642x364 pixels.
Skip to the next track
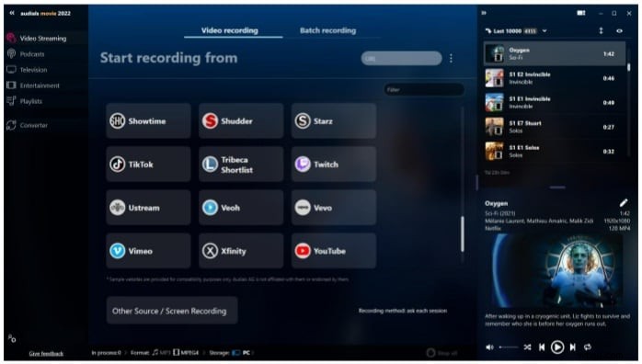573,347
